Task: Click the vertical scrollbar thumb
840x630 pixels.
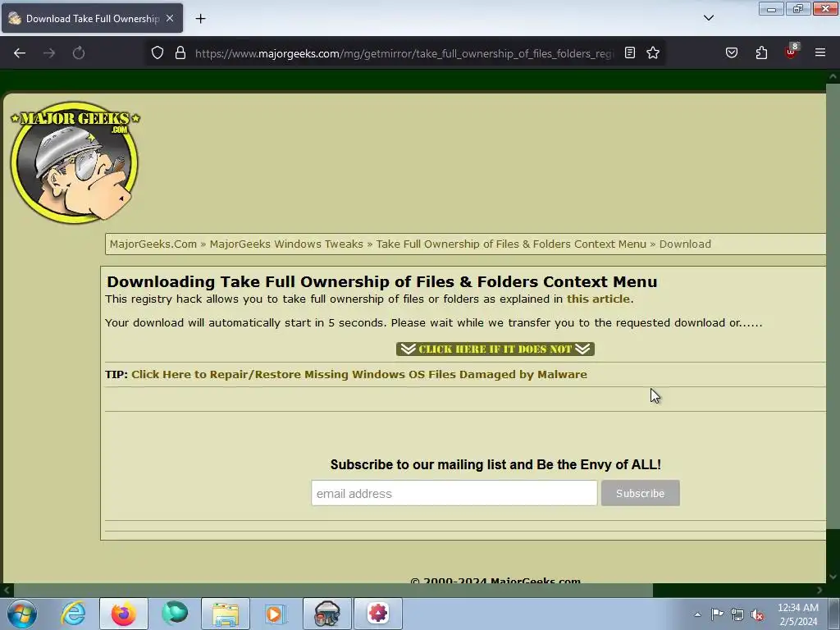Action: tap(833, 305)
